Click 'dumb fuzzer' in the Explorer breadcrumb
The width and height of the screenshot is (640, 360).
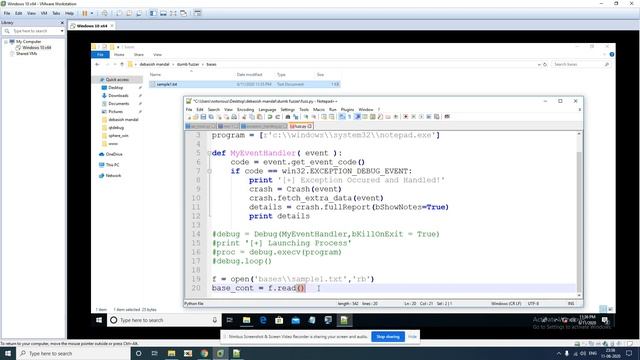click(188, 64)
